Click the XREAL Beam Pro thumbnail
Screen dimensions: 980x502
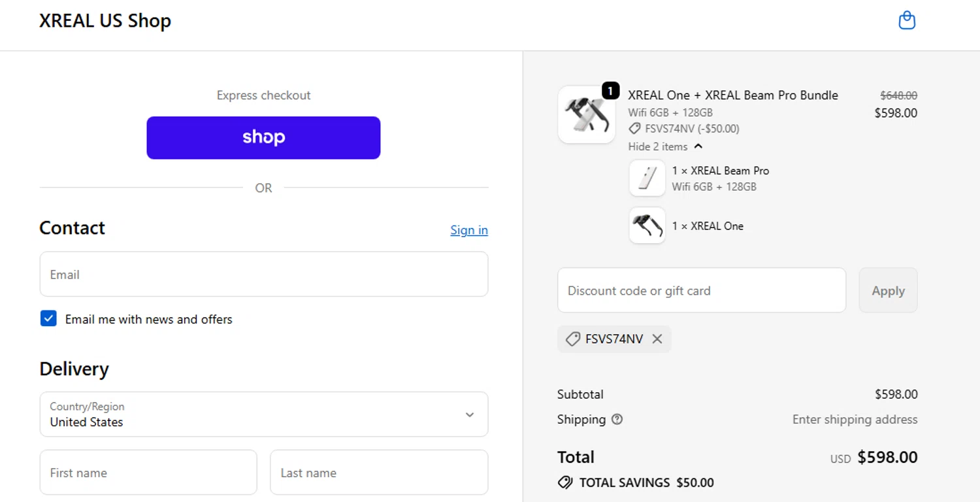click(x=647, y=178)
